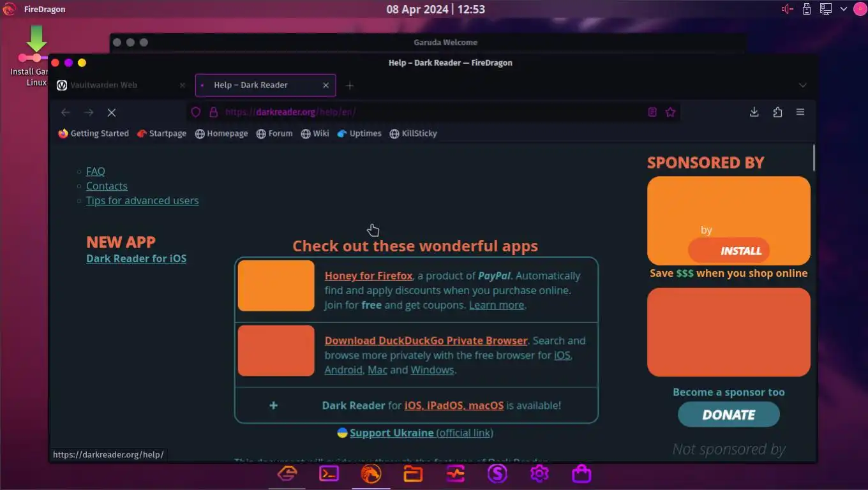This screenshot has height=490, width=868.
Task: Open the purple S icon in dock
Action: pos(497,473)
